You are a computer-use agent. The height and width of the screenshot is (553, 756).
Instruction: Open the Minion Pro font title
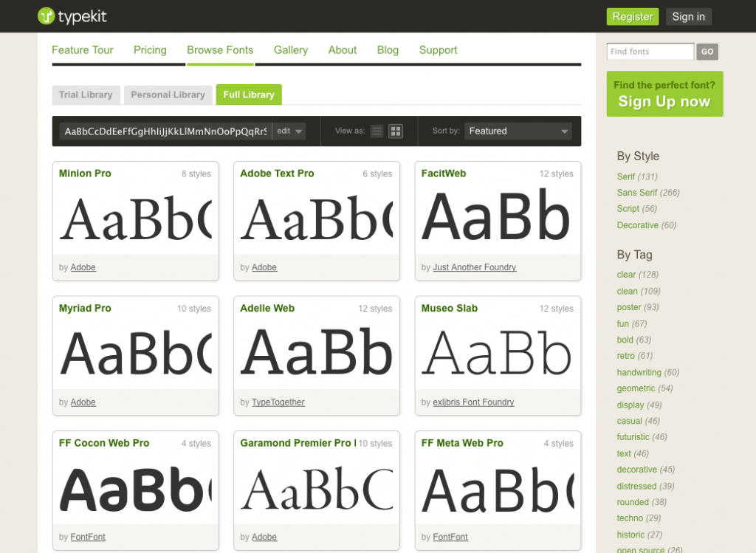pyautogui.click(x=85, y=174)
